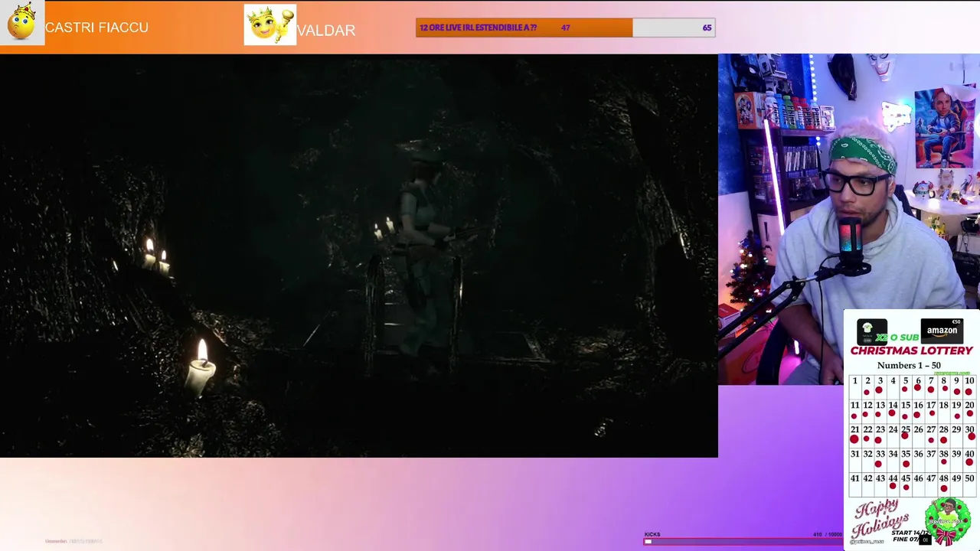This screenshot has height=551, width=980.
Task: Click the Happy Holidays script text
Action: (x=880, y=520)
